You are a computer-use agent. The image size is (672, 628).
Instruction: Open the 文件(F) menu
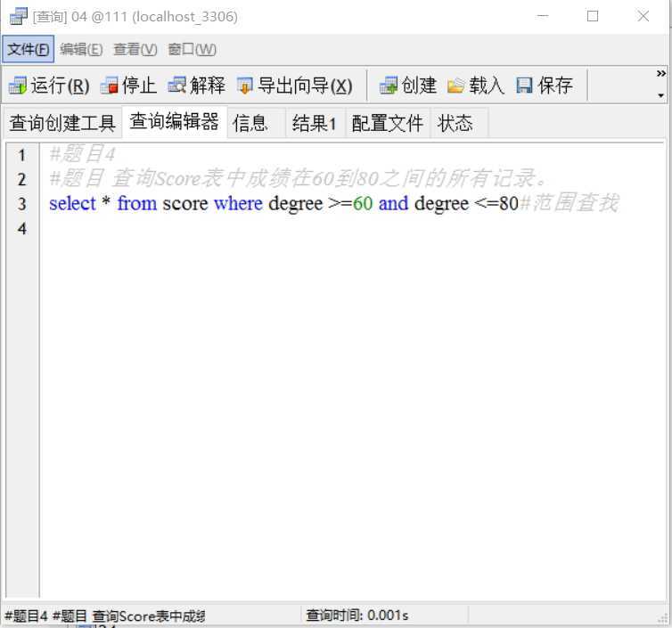point(29,49)
